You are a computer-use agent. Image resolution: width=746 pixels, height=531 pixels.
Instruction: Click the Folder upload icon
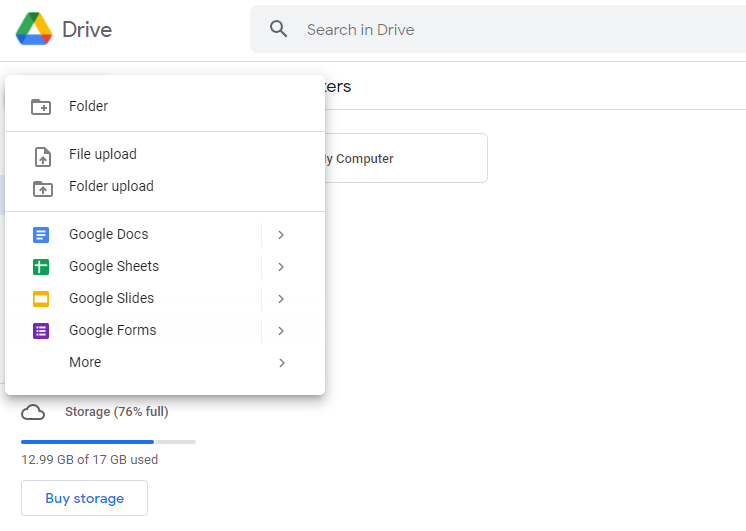[x=43, y=188]
